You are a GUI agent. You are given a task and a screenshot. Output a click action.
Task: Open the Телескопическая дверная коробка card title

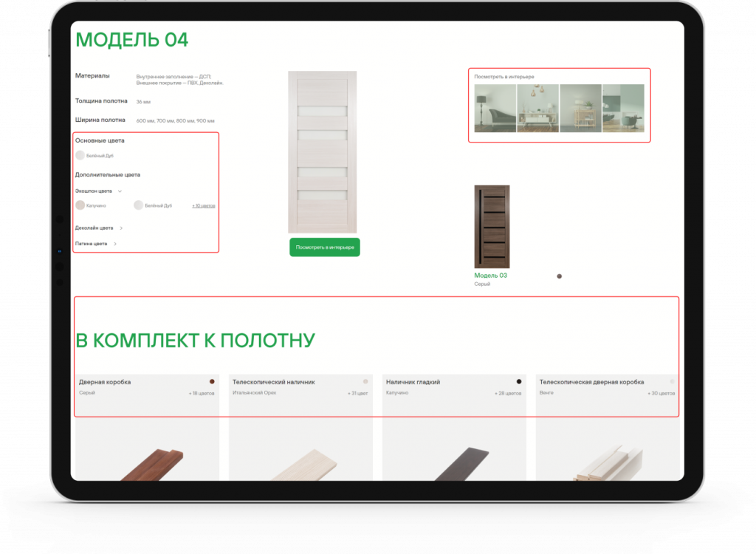591,382
